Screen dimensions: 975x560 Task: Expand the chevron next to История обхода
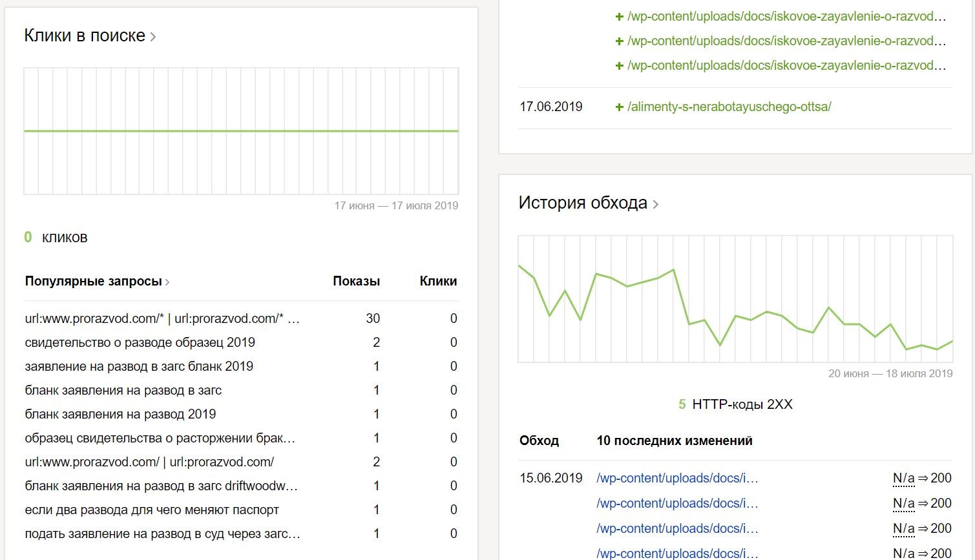click(655, 205)
